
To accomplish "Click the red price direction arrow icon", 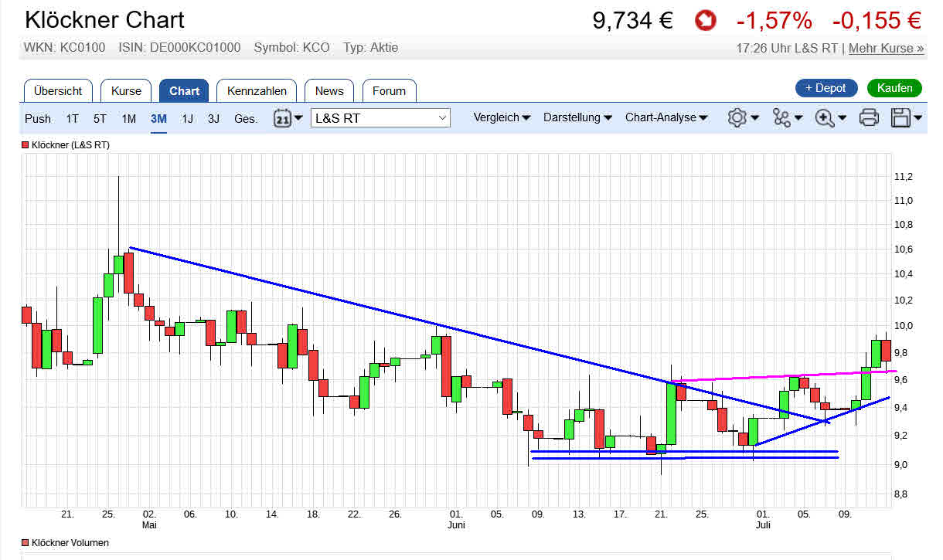I will click(704, 21).
